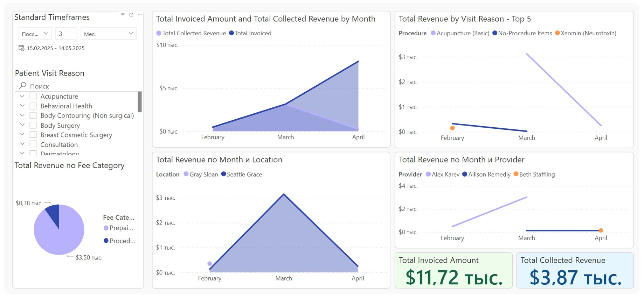The width and height of the screenshot is (644, 299).
Task: Click the calendar icon beside date range
Action: (21, 48)
